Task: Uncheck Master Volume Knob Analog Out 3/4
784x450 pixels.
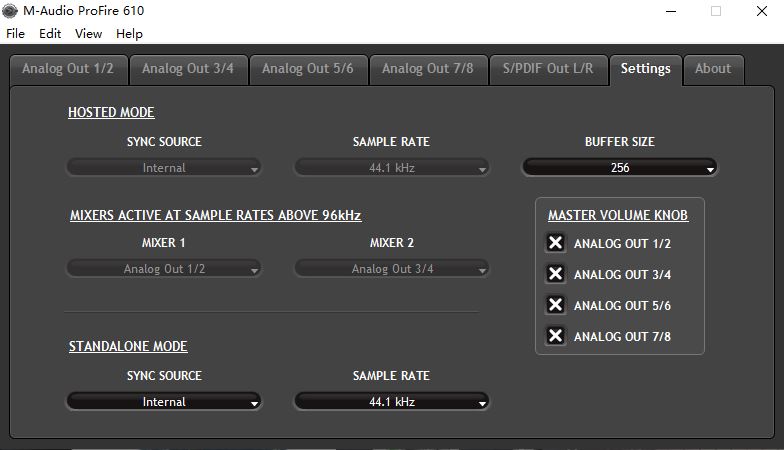Action: pyautogui.click(x=556, y=274)
